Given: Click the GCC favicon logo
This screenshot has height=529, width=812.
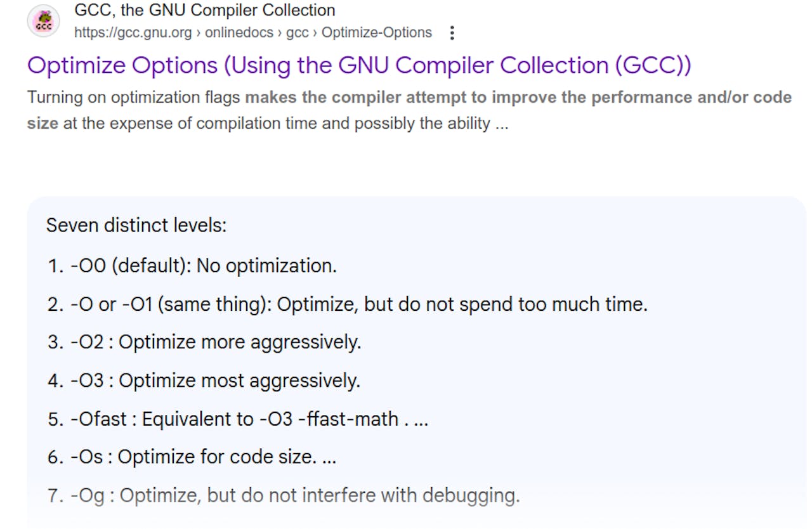Looking at the screenshot, I should [x=43, y=22].
